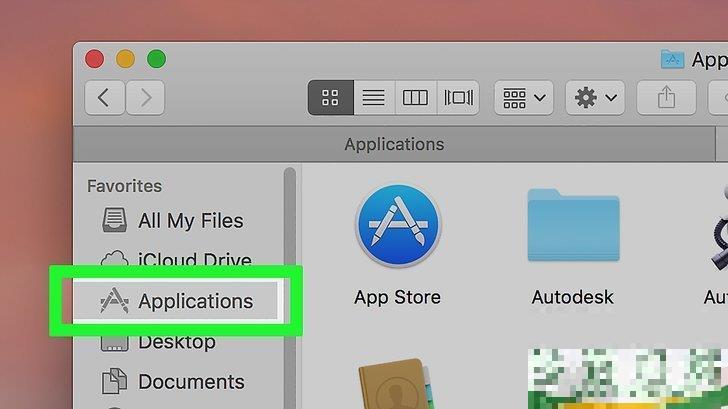
Task: Switch to icon view
Action: pyautogui.click(x=329, y=98)
